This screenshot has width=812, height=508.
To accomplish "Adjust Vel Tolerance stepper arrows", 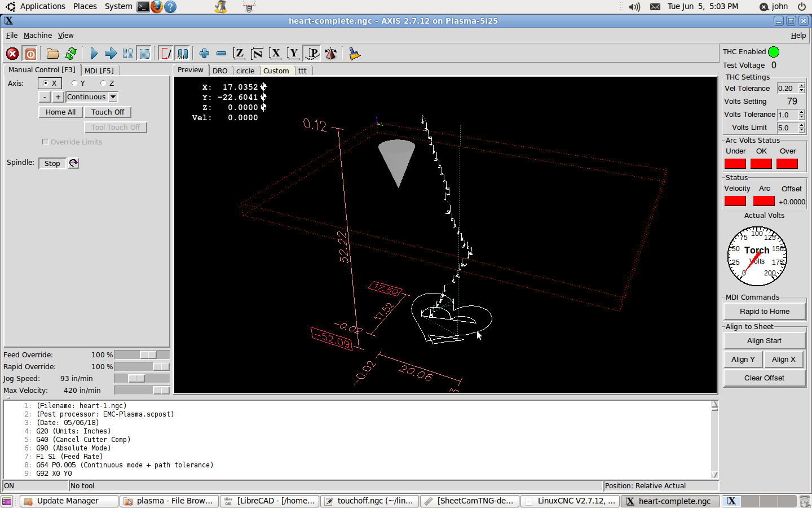I will point(802,89).
